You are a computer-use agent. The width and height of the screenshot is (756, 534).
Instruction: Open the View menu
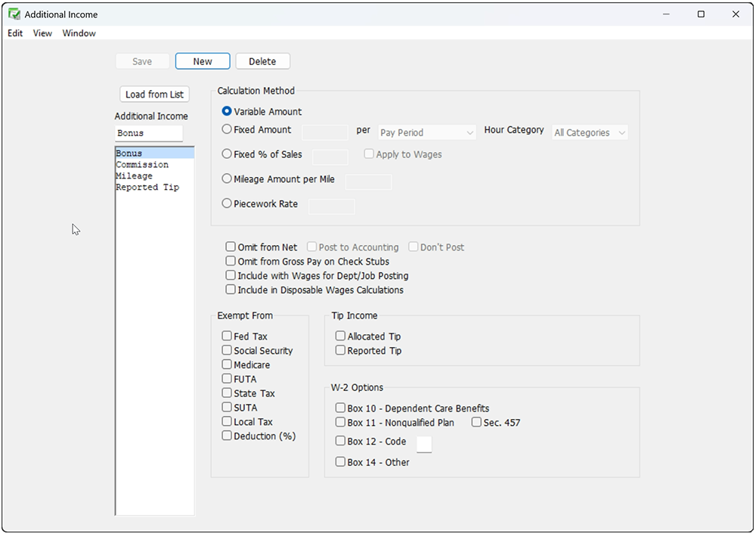[42, 33]
